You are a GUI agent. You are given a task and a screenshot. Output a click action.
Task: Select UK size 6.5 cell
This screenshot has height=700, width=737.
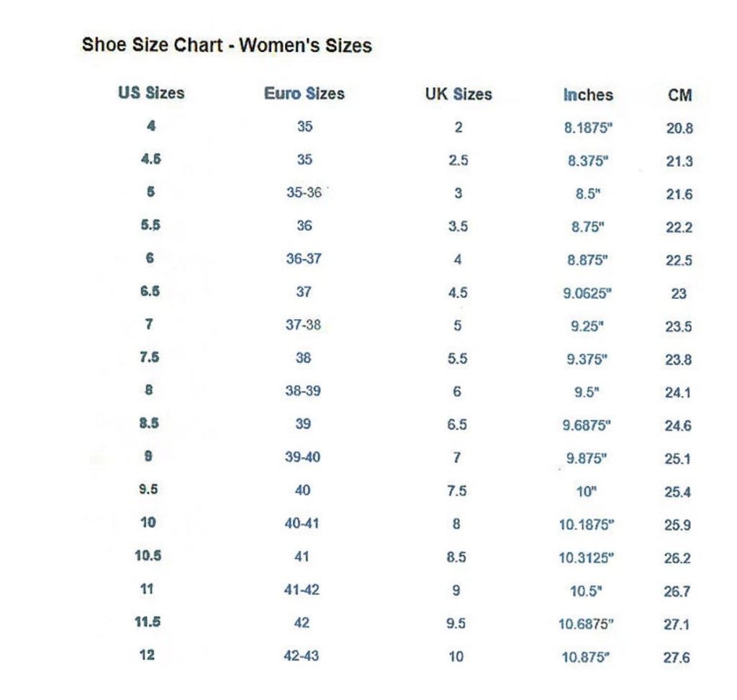click(457, 425)
